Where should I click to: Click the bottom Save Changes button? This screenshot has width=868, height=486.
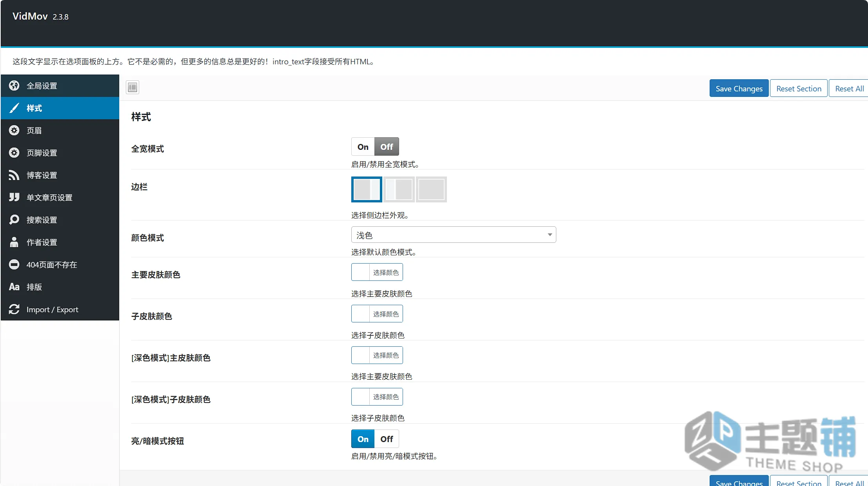click(739, 481)
